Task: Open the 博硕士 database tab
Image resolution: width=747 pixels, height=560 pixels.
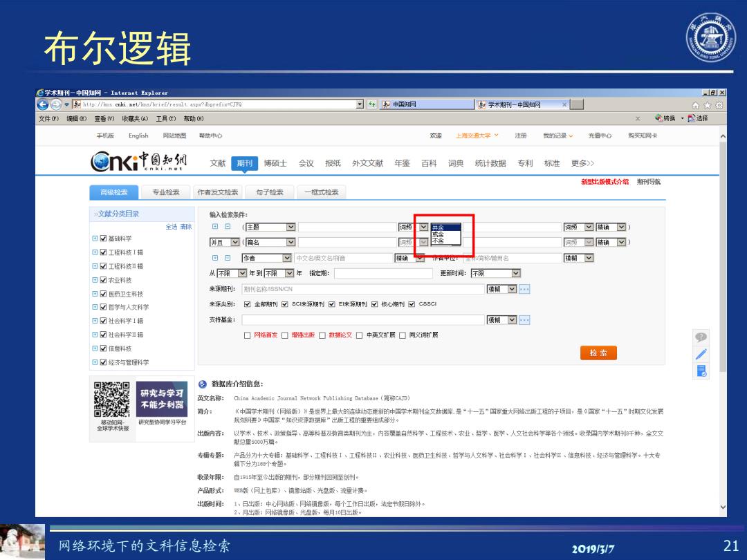Action: 275,163
